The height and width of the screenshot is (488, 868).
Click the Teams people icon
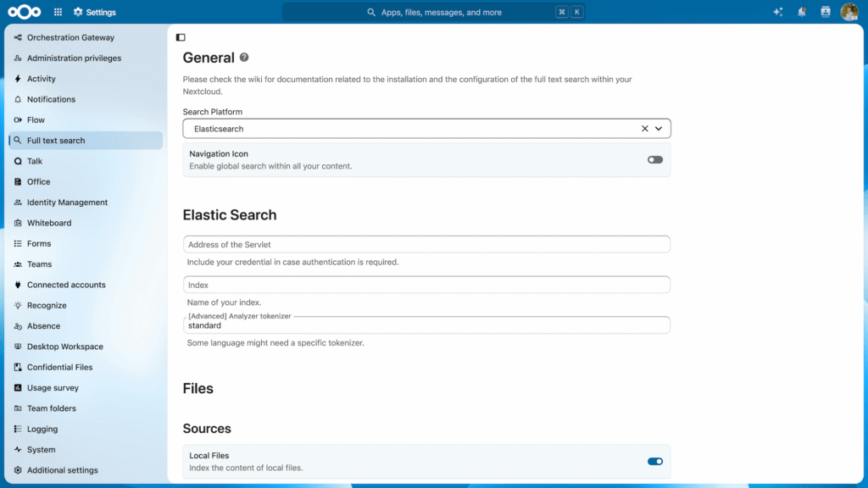pyautogui.click(x=18, y=264)
